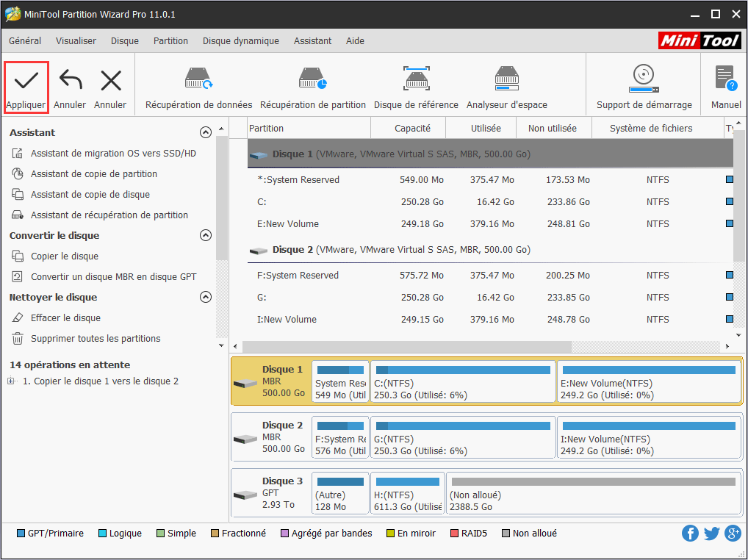
Task: Select the E:New Volume partition row
Action: [x=490, y=223]
